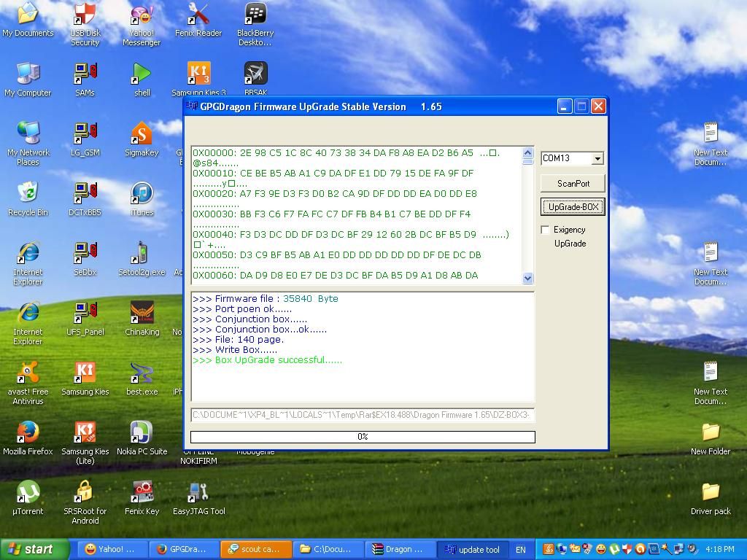747x560 pixels.
Task: Click the firmware file path field
Action: click(362, 415)
